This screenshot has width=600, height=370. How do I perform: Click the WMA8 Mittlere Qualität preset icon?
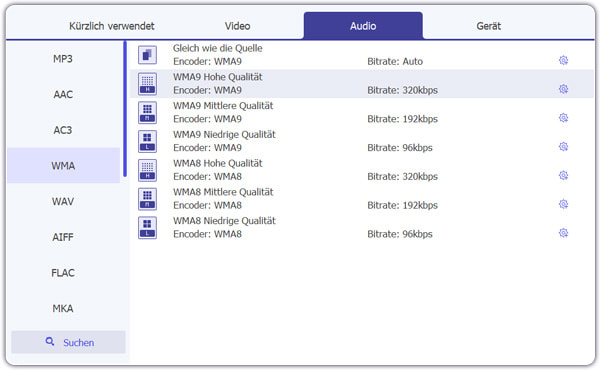click(147, 199)
